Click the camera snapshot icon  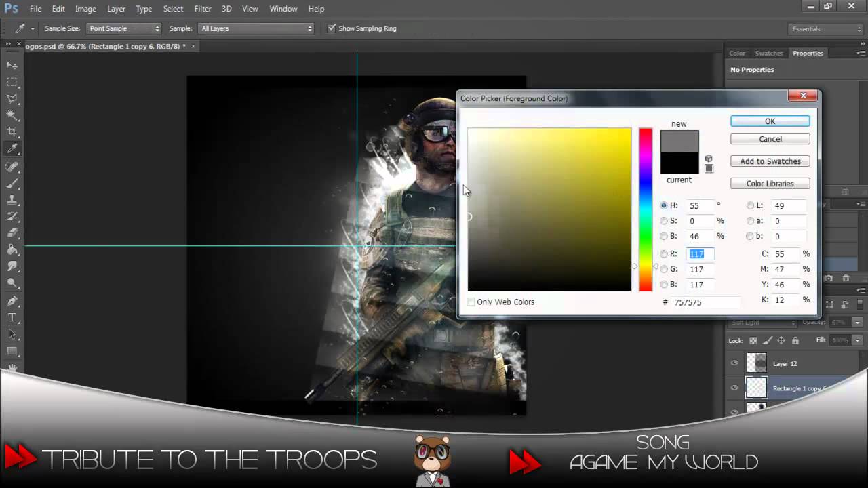(829, 279)
